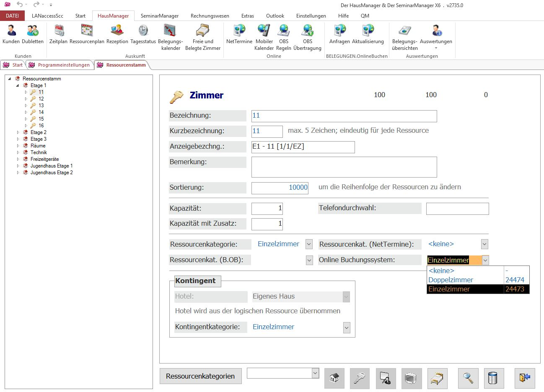The width and height of the screenshot is (544, 392).
Task: Expand the Kontingentkategorie dropdown
Action: click(346, 328)
